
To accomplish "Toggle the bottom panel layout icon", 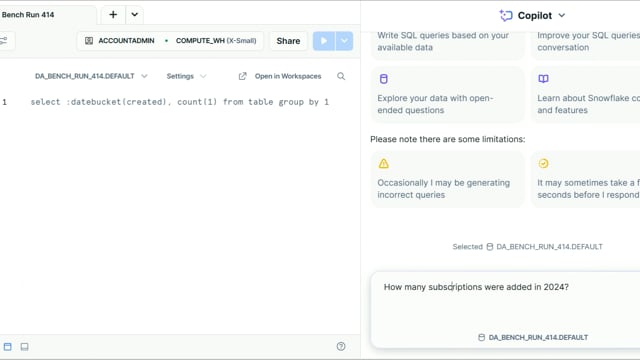I will coord(24,347).
